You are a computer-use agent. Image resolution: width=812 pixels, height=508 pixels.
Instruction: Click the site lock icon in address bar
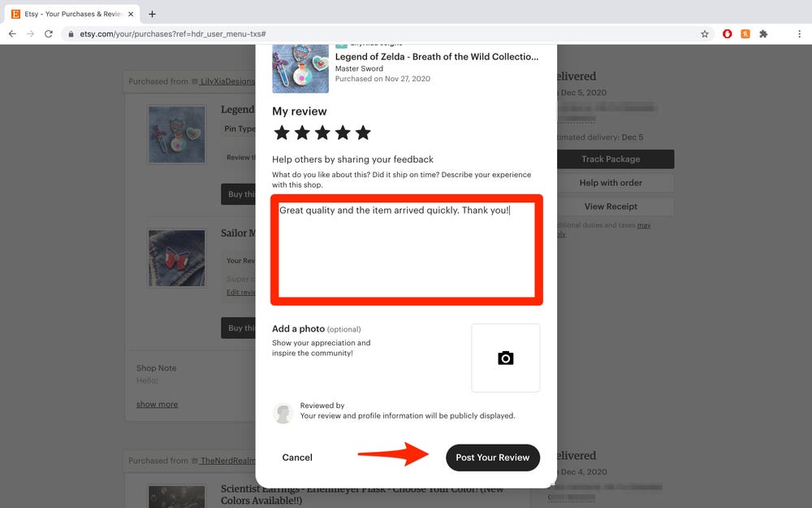point(71,34)
